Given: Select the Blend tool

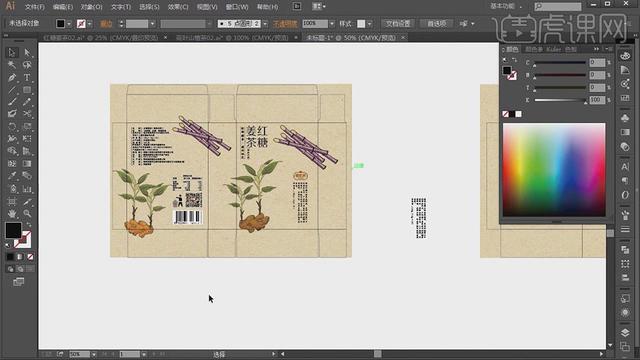Looking at the screenshot, I should point(27,176).
